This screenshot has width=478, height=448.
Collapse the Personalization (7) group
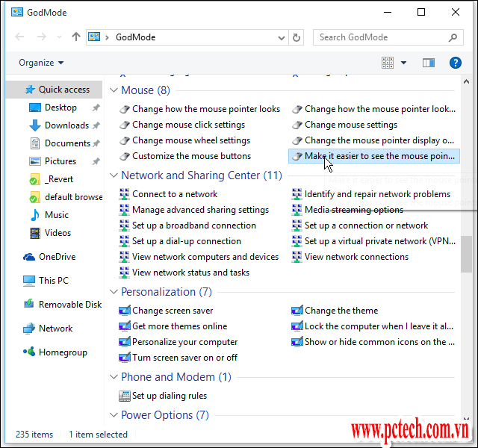114,292
